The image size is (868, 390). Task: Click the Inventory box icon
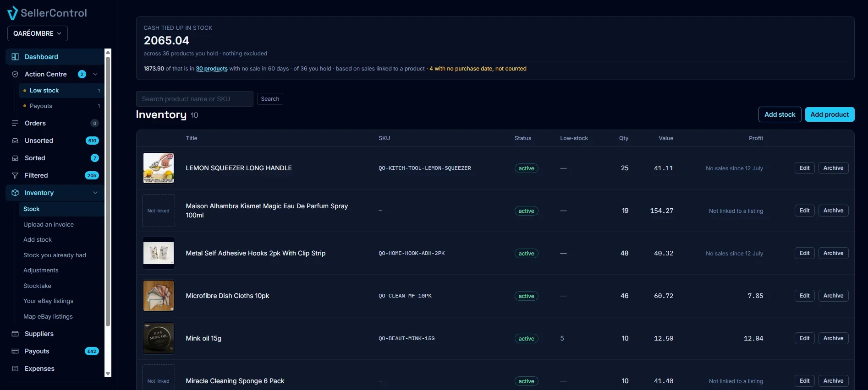15,193
